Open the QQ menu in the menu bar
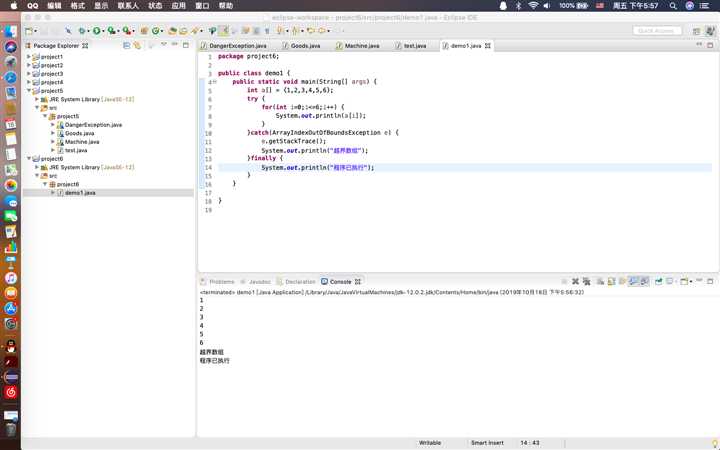This screenshot has width=720, height=450. coord(33,6)
